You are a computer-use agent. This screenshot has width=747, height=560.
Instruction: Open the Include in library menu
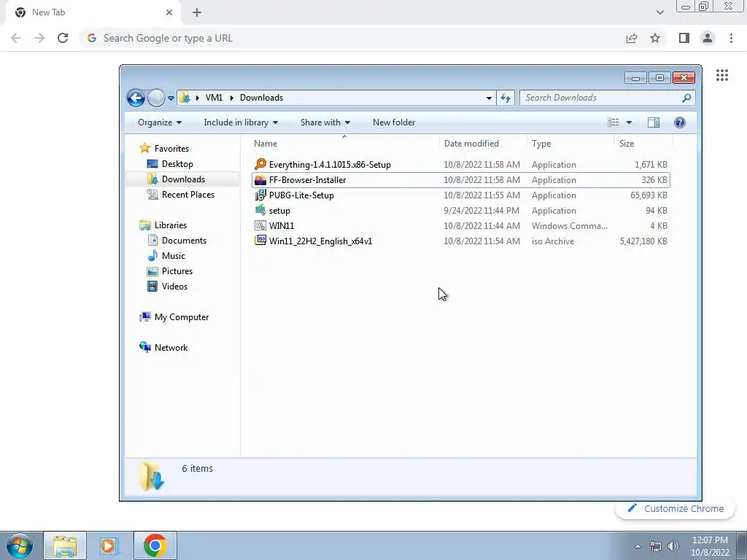pos(241,122)
